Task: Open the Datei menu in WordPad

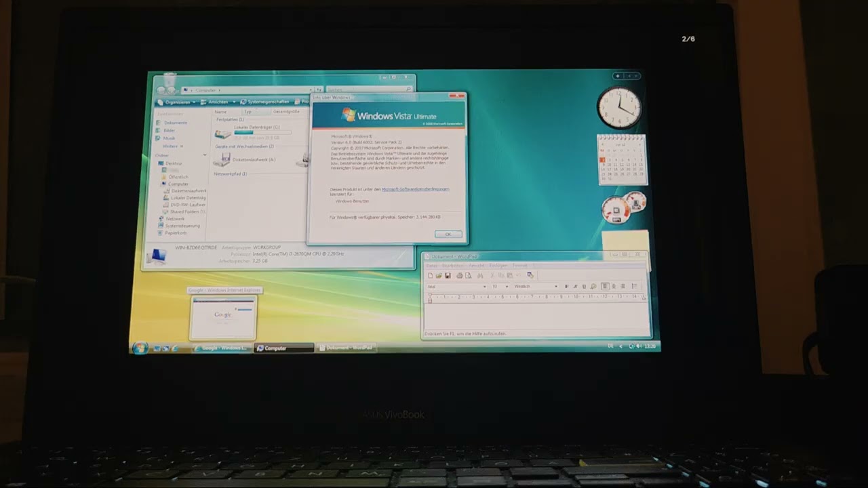Action: click(432, 266)
